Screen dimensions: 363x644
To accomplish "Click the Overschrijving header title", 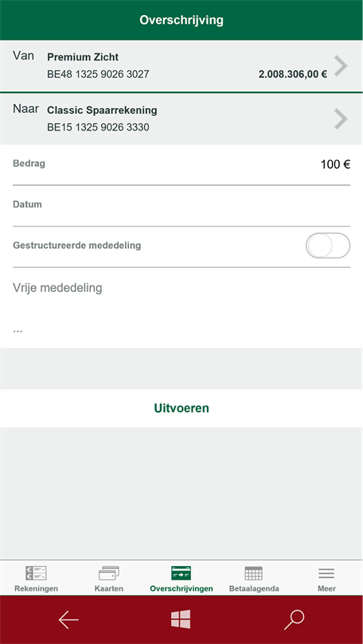I will click(181, 20).
